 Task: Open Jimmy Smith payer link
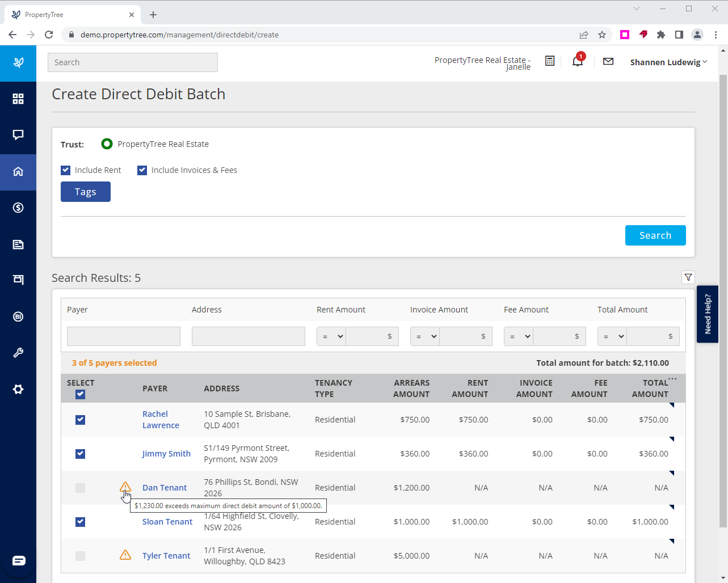click(x=166, y=454)
